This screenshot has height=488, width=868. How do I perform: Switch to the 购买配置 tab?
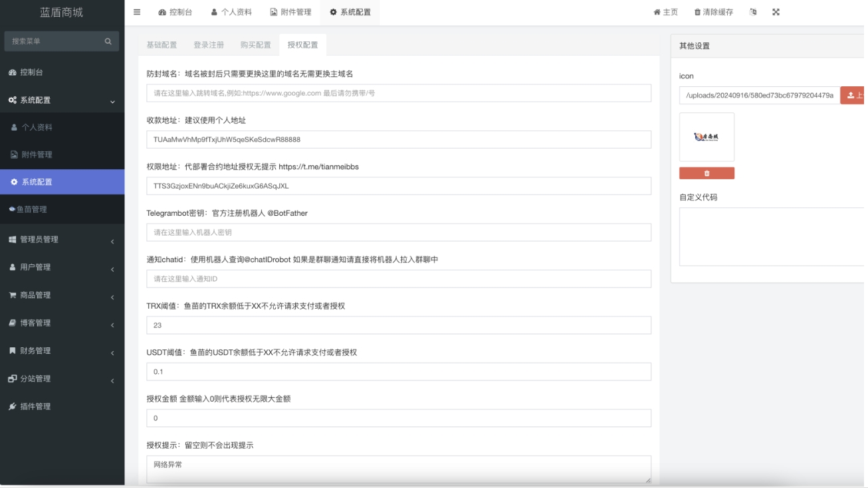[x=256, y=45]
